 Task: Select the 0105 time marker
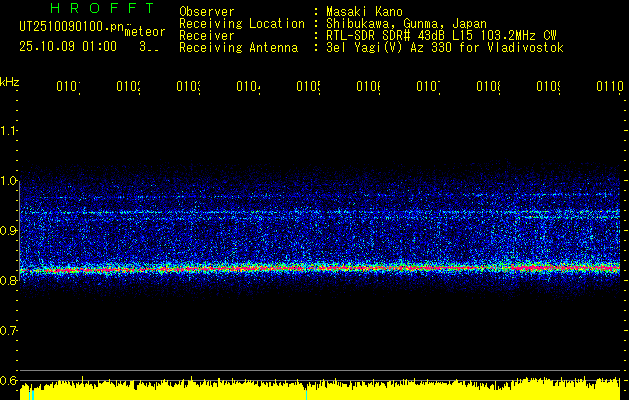[307, 87]
